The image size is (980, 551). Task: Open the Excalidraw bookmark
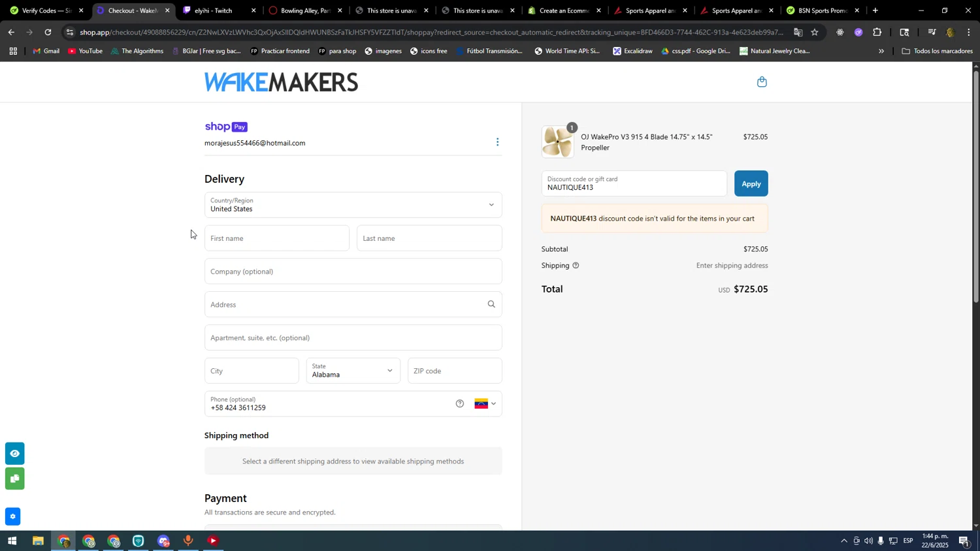(x=632, y=51)
